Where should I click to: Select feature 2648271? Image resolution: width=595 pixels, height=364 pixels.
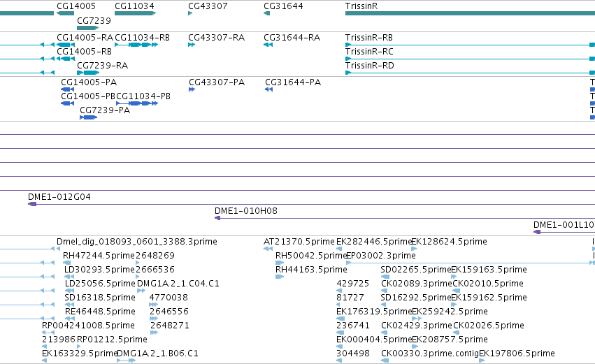(x=170, y=326)
